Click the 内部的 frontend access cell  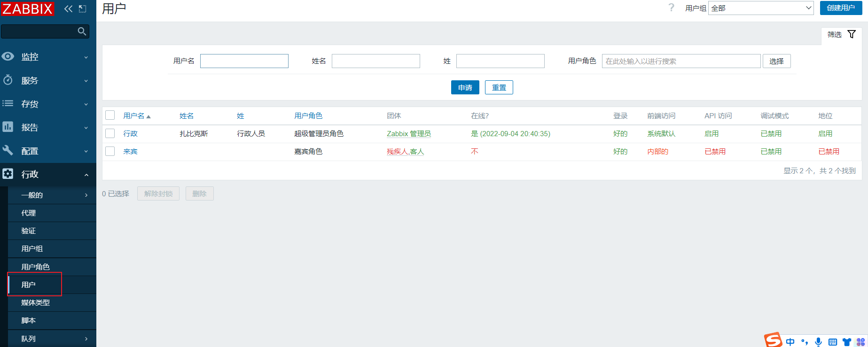click(657, 151)
